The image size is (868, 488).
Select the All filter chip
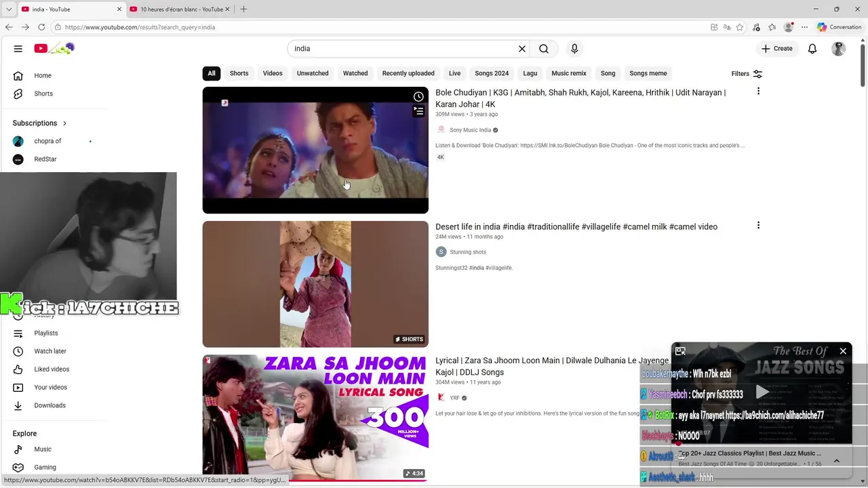coord(212,73)
